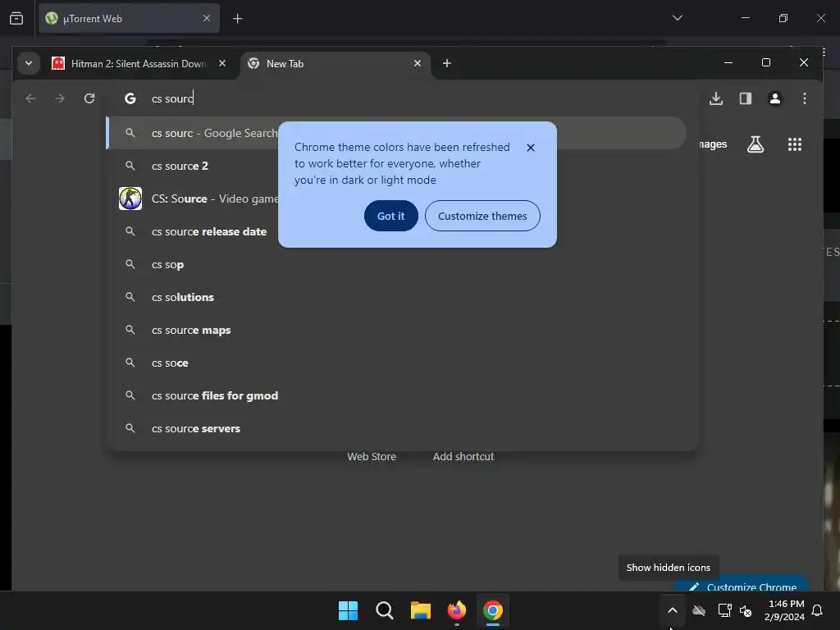840x630 pixels.
Task: Select the 'cs sop' suggestion
Action: pyautogui.click(x=402, y=264)
